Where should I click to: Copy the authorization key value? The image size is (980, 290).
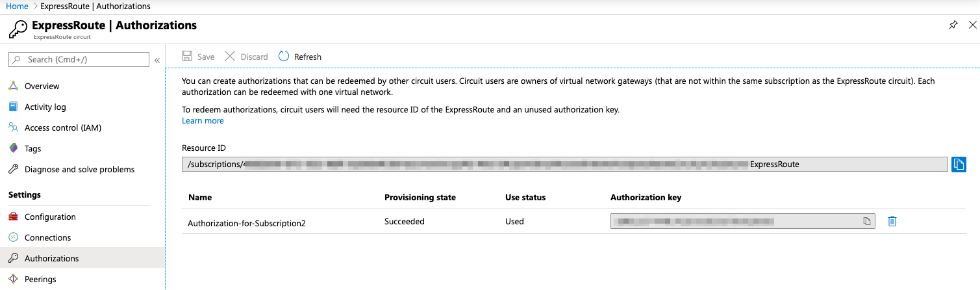[x=866, y=221]
